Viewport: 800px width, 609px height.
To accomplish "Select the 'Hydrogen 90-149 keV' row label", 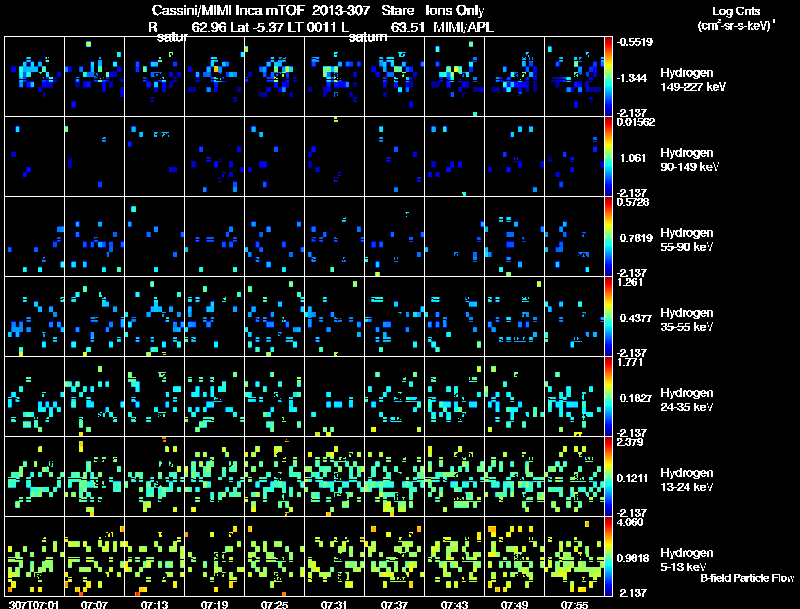I will (689, 160).
